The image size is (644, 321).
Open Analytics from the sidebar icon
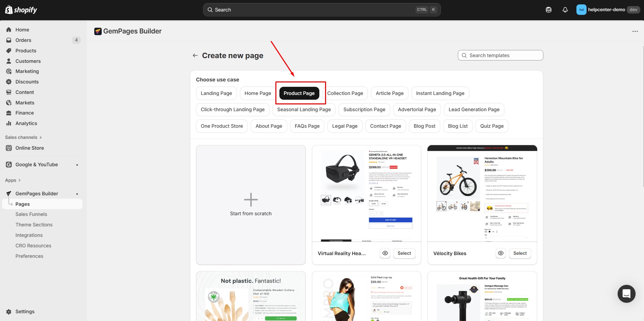tap(9, 123)
